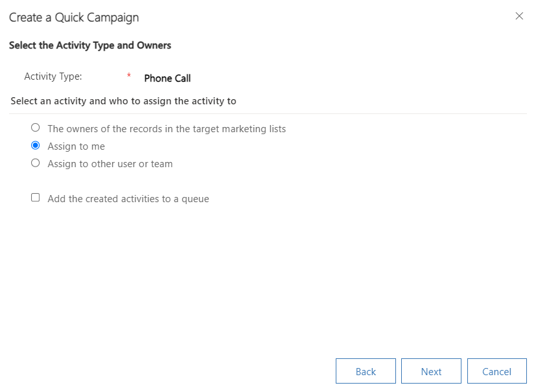Open the Phone Call activity type dropdown
This screenshot has width=536, height=392.
coord(167,78)
